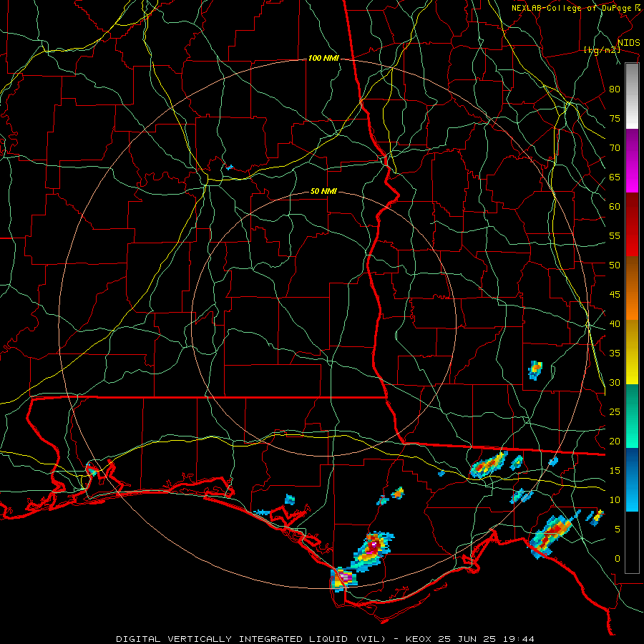Viewport: 644px width, 644px height.
Task: Click the 50 NMI range ring label
Action: (323, 191)
